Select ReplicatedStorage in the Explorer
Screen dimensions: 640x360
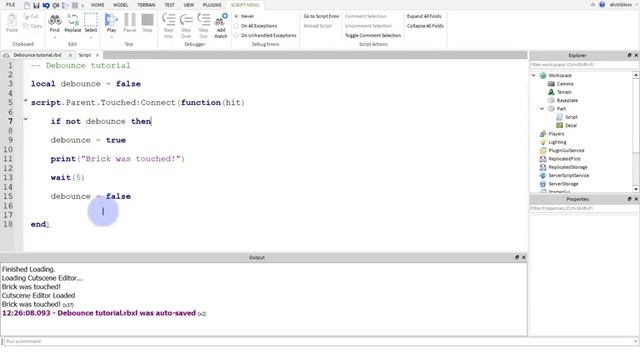tap(564, 167)
